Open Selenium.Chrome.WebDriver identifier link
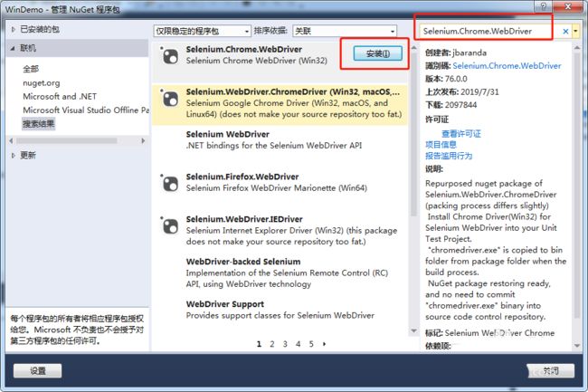 (x=507, y=66)
